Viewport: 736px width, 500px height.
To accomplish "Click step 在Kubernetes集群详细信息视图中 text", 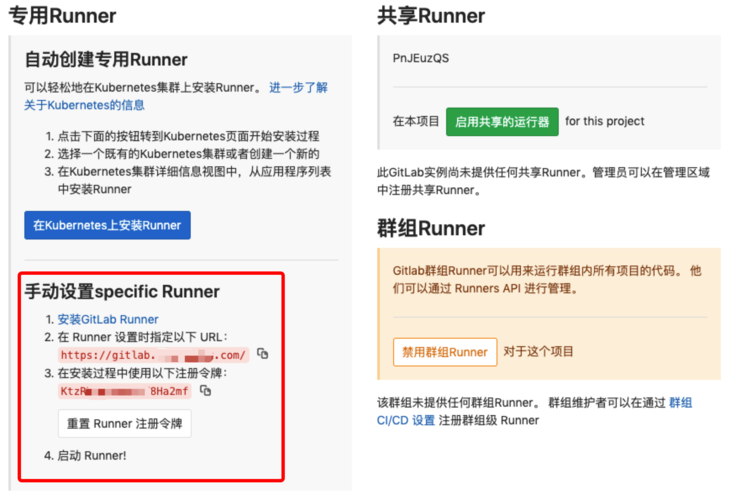I will point(194,180).
